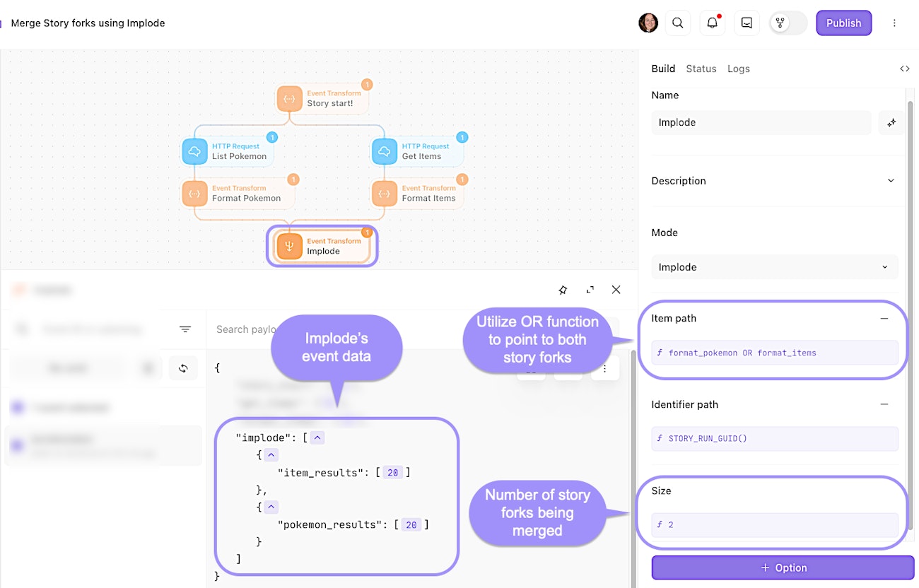Image resolution: width=919 pixels, height=588 pixels.
Task: Pin the event panel
Action: (x=563, y=290)
